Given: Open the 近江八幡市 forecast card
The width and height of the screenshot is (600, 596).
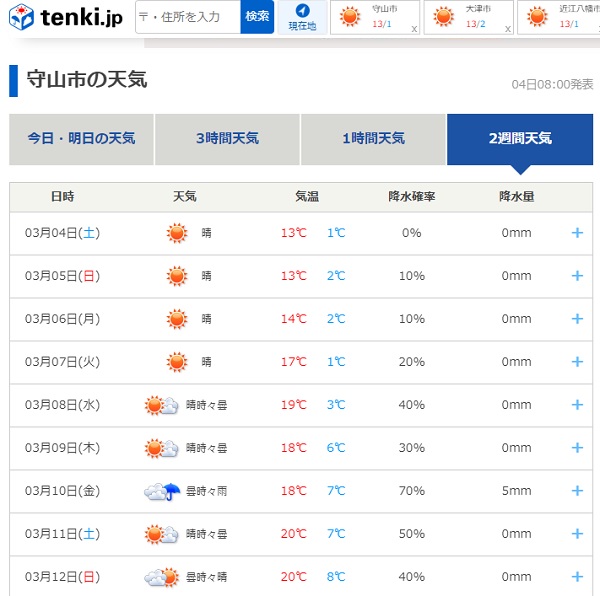Looking at the screenshot, I should click(560, 17).
